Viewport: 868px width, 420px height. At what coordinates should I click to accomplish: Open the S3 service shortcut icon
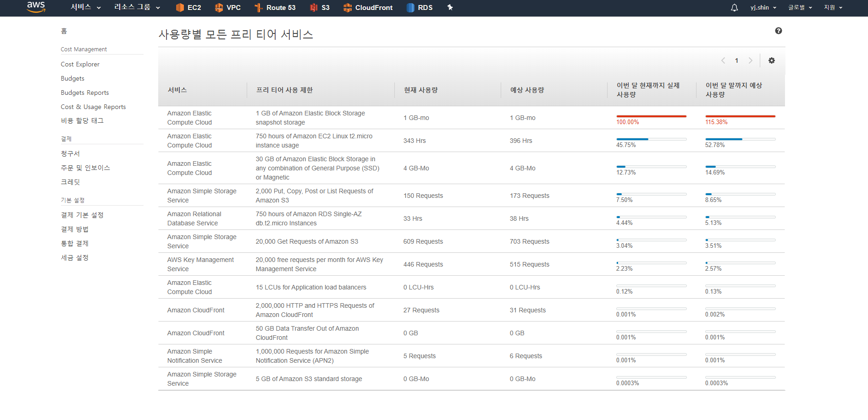pos(314,8)
